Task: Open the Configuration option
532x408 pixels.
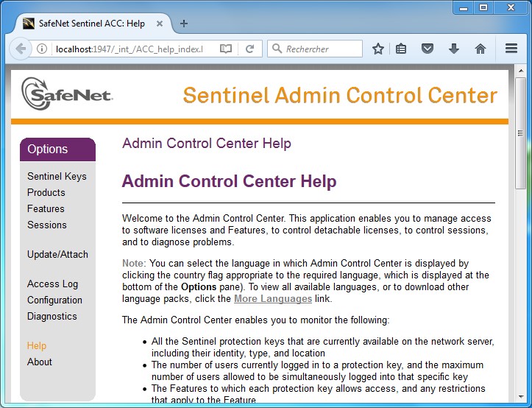Action: point(54,300)
